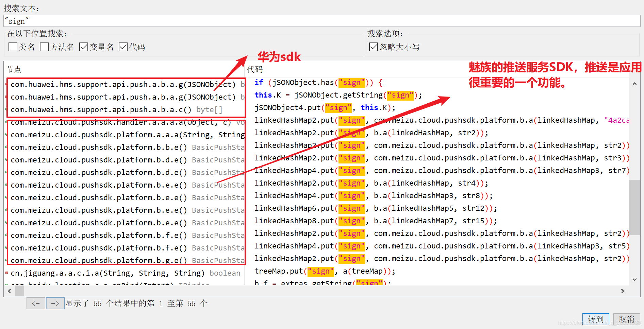
Task: Click the vertical scrollbar thumb
Action: click(634, 207)
